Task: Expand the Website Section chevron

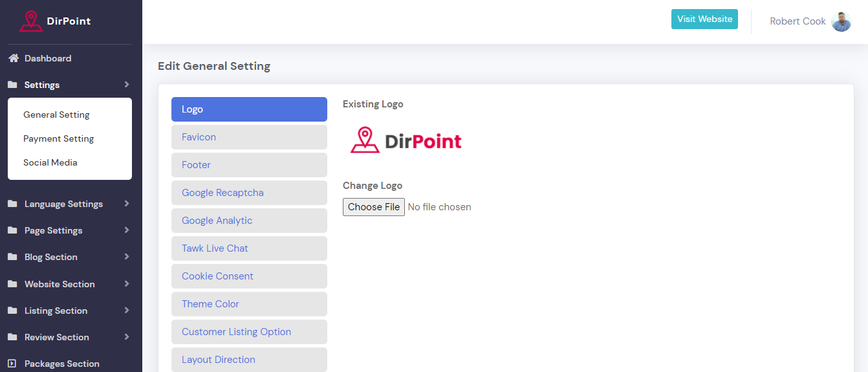Action: coord(127,284)
